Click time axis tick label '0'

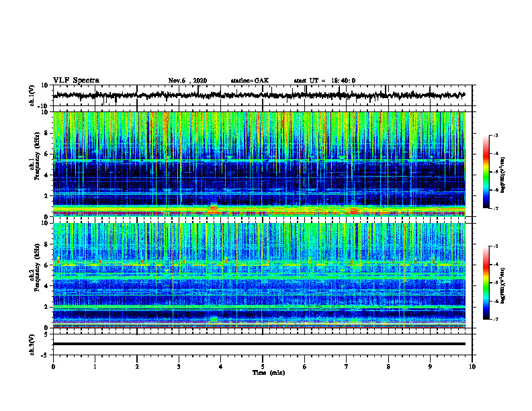tap(53, 367)
